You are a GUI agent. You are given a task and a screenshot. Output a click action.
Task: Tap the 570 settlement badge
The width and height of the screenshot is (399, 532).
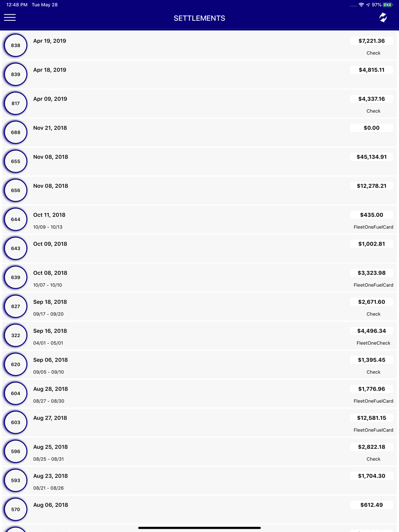click(16, 509)
